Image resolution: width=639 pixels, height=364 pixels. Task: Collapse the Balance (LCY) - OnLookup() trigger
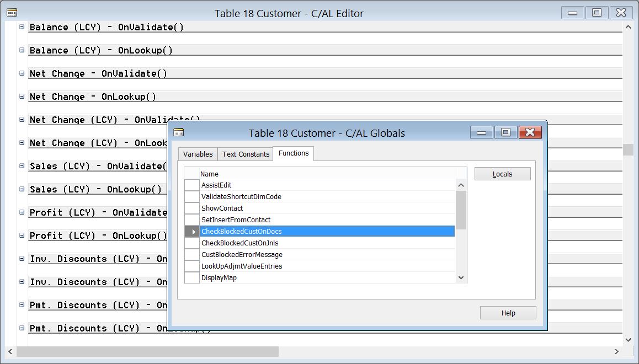(22, 50)
